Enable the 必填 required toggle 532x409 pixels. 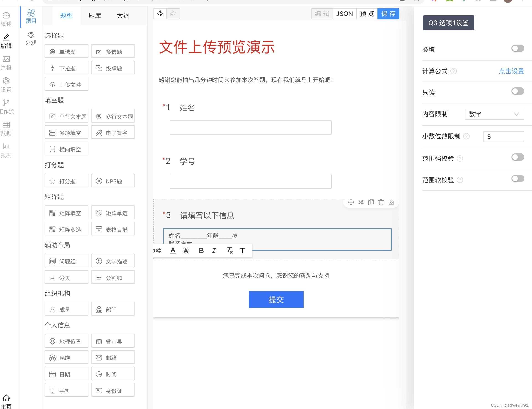518,49
